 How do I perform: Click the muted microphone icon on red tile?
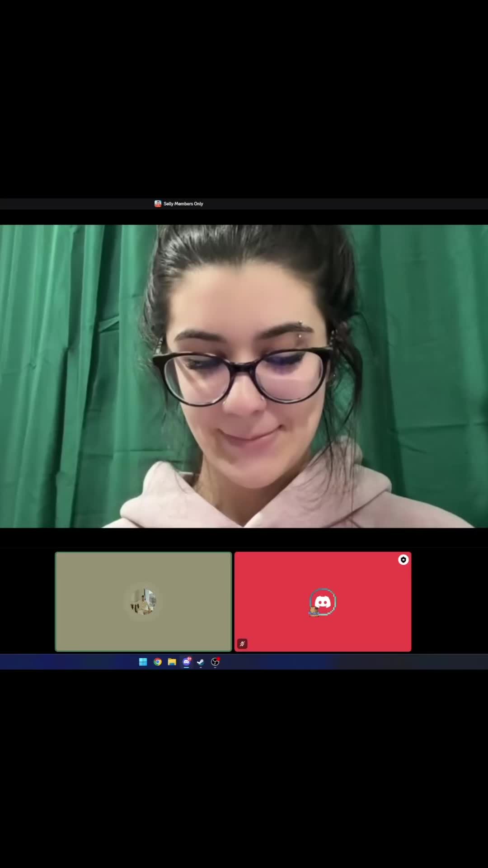click(242, 644)
